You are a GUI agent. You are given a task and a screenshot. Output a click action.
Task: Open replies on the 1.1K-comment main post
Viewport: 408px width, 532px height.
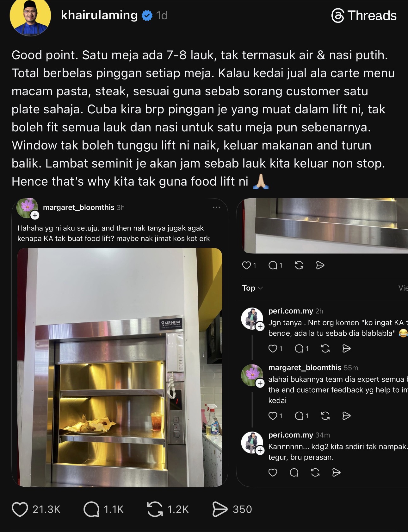pyautogui.click(x=91, y=509)
